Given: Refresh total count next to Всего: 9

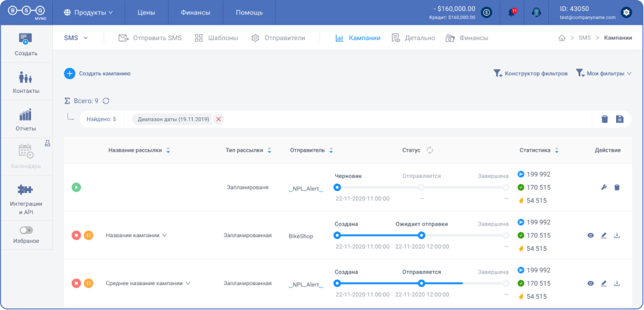Looking at the screenshot, I should pos(106,101).
